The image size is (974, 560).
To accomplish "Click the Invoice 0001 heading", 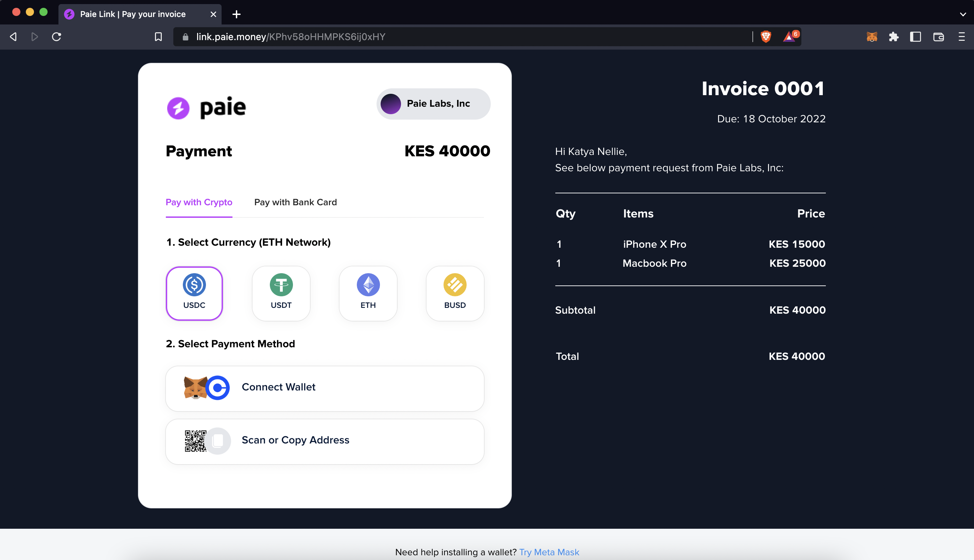I will 763,88.
